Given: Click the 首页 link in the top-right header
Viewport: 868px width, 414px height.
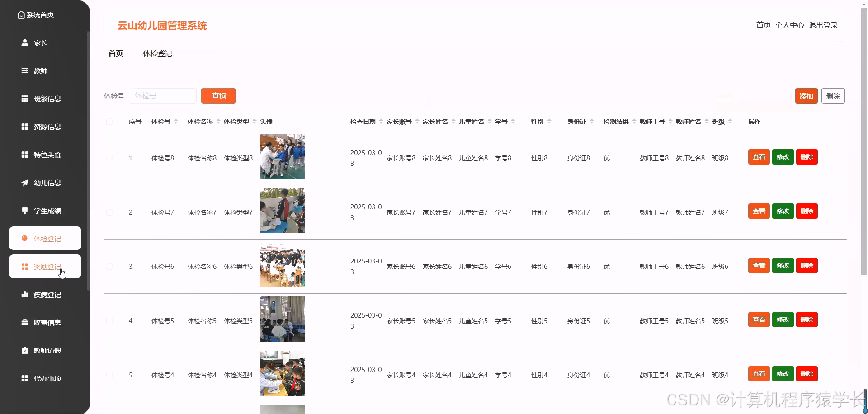Looking at the screenshot, I should coord(764,25).
